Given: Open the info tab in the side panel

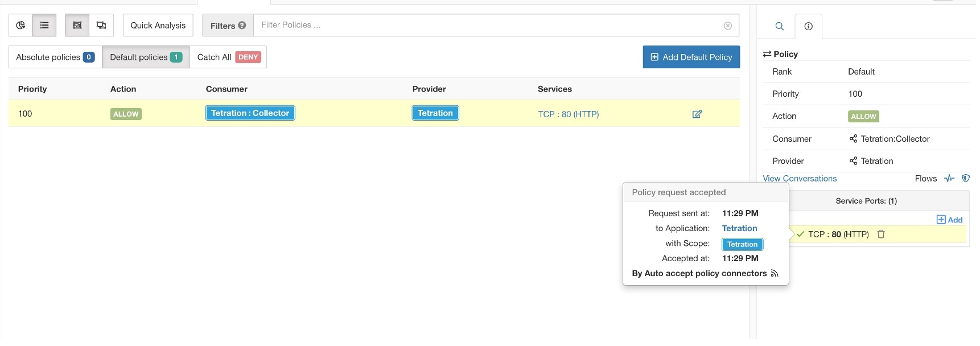Looking at the screenshot, I should [x=808, y=26].
